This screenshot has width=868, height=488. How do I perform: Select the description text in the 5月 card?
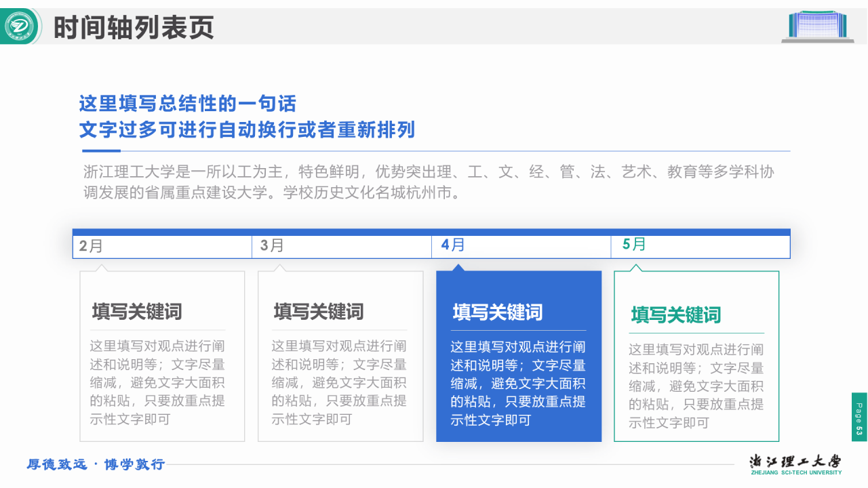click(696, 386)
